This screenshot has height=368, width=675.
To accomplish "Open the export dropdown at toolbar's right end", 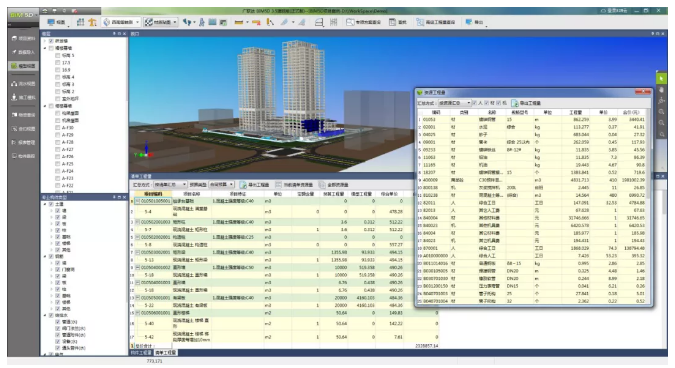I will [475, 22].
